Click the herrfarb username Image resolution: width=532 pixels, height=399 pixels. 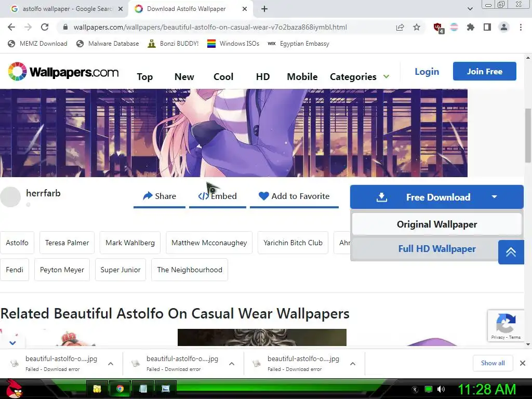pyautogui.click(x=44, y=193)
